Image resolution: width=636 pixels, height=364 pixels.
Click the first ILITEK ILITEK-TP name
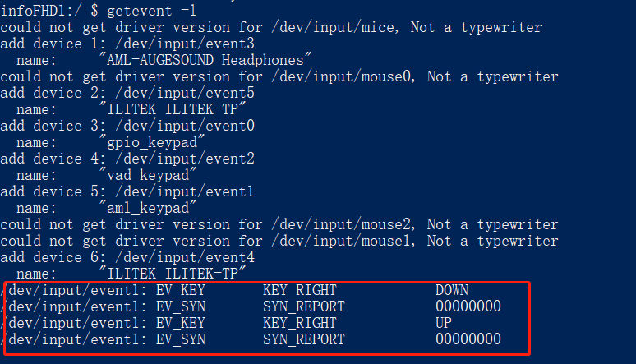click(173, 109)
